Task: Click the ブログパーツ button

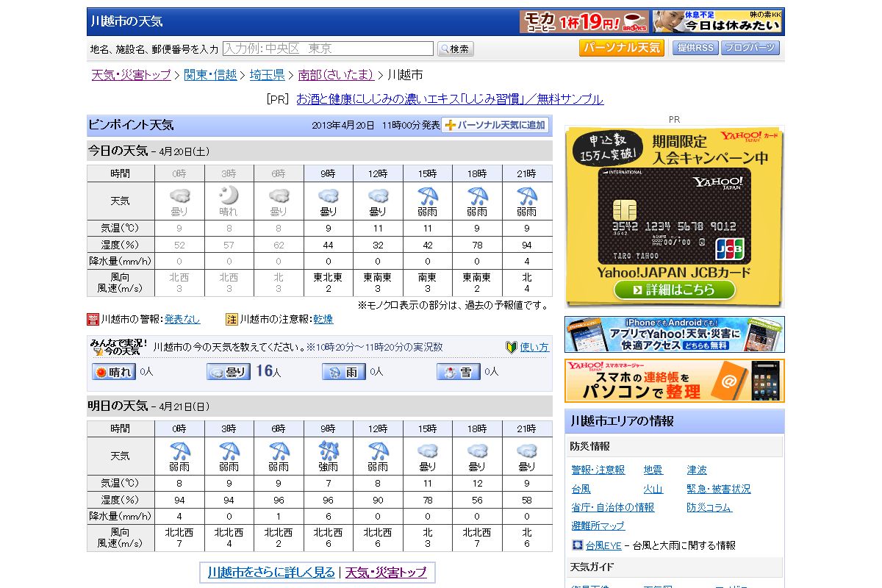Action: pyautogui.click(x=750, y=48)
